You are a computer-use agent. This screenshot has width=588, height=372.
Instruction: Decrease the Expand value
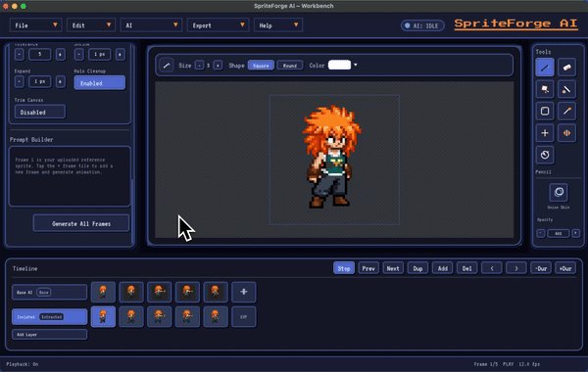(20, 81)
